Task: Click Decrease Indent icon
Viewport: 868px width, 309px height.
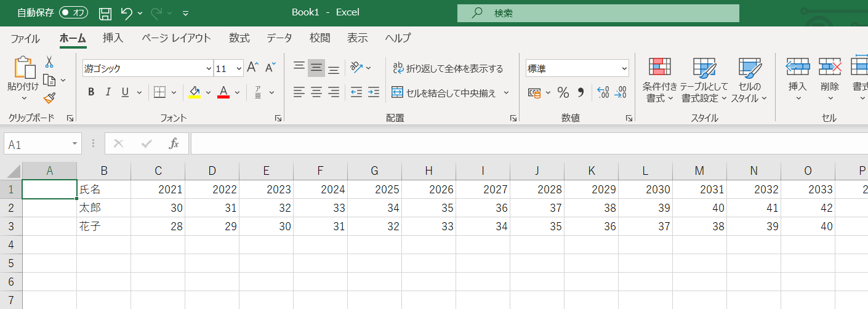Action: pyautogui.click(x=356, y=92)
